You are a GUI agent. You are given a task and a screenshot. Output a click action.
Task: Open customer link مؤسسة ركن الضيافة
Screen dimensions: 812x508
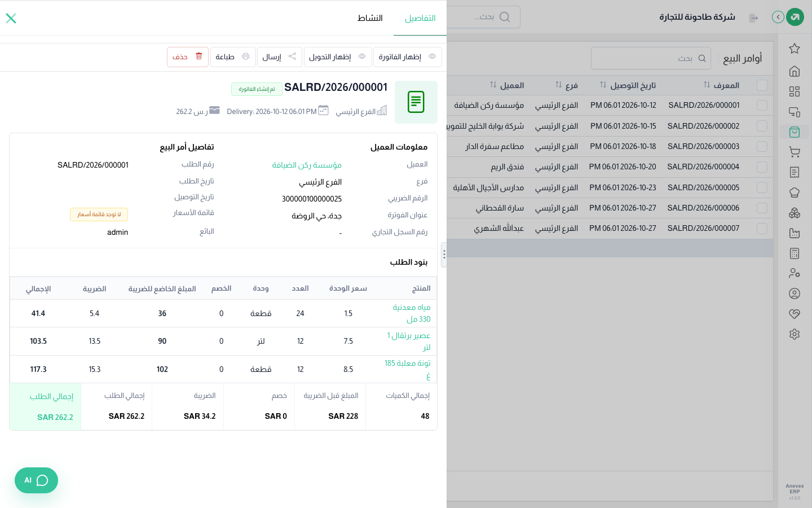click(307, 165)
